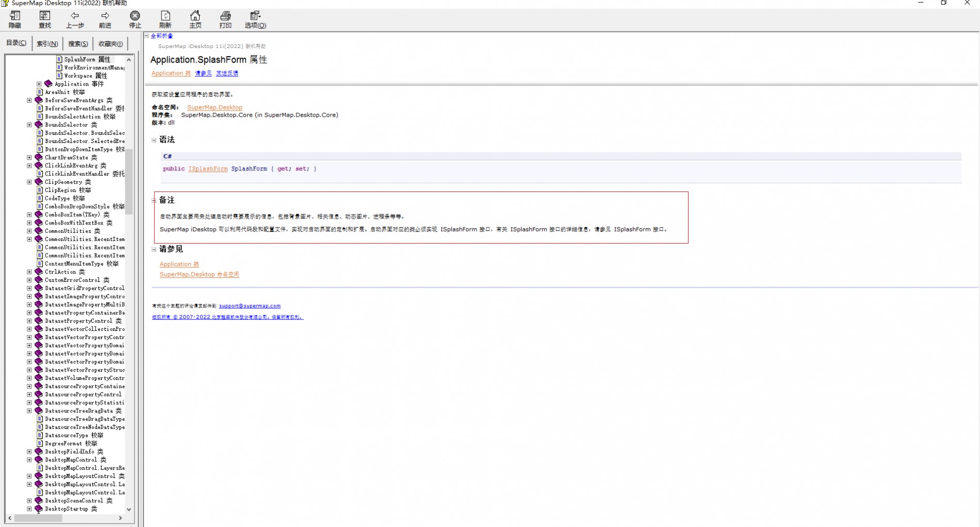Select the SplashForm 属性 page icon in tree

[x=59, y=59]
